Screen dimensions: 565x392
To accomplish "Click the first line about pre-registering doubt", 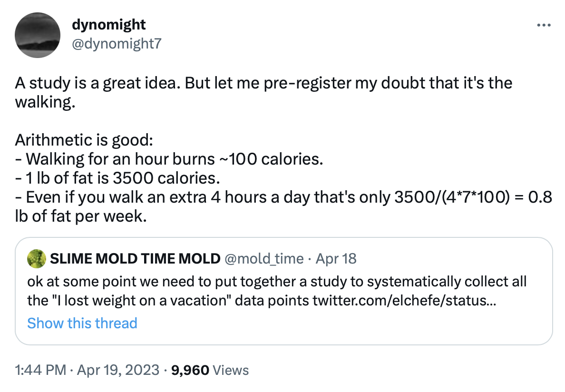I will click(263, 83).
